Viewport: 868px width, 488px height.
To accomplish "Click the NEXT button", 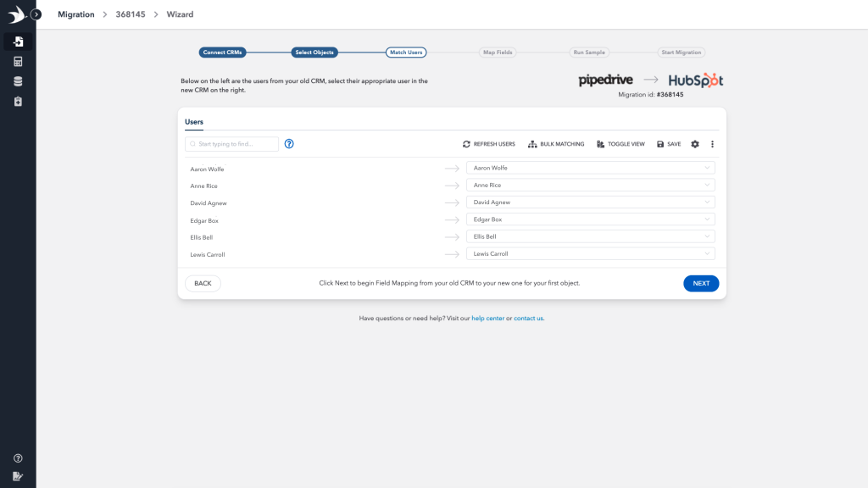I will pyautogui.click(x=701, y=283).
